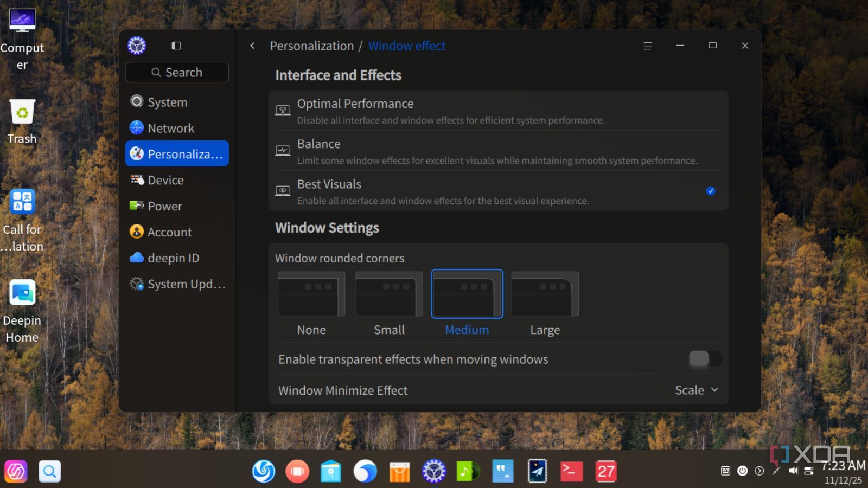
Task: Open System Update settings
Action: tap(177, 284)
